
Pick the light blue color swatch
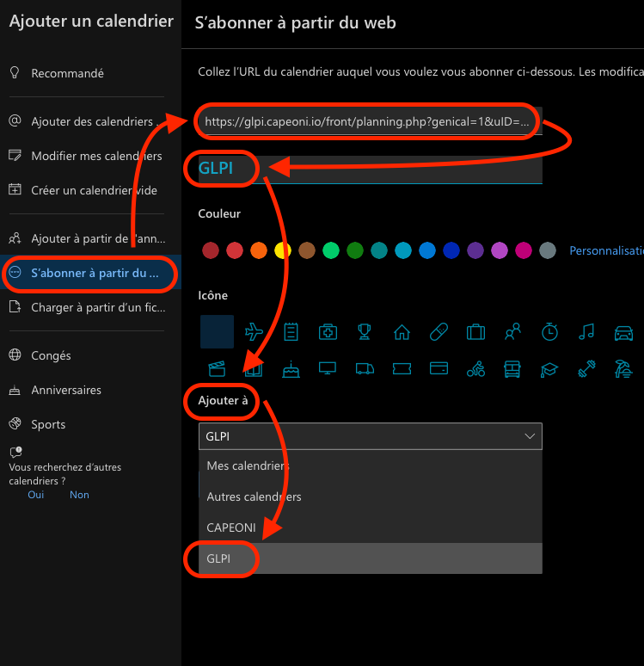tap(427, 250)
